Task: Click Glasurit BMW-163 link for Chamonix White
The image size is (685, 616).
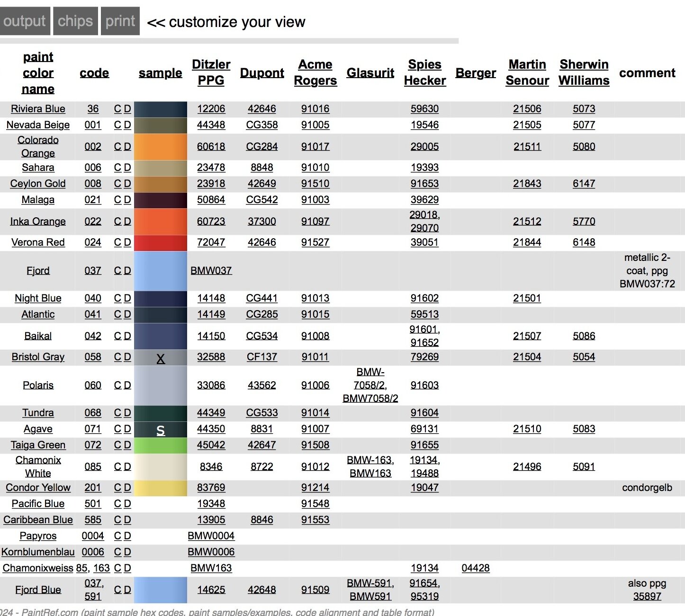Action: coord(370,460)
